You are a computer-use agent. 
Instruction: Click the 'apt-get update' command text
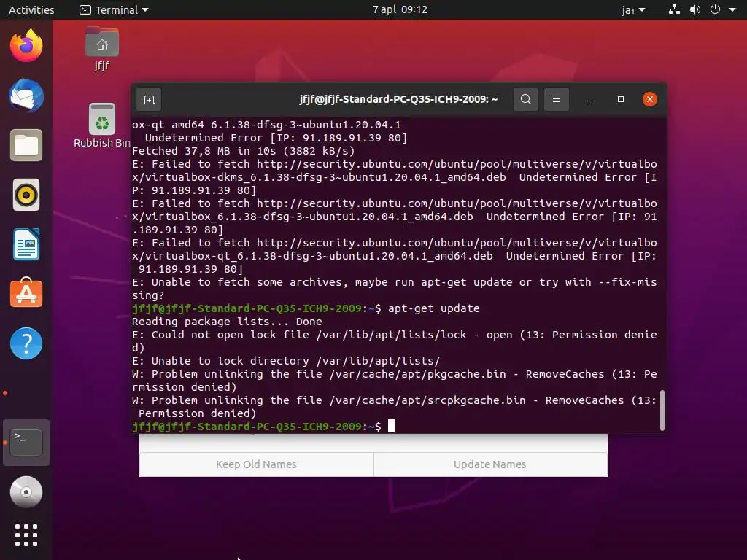click(x=433, y=308)
